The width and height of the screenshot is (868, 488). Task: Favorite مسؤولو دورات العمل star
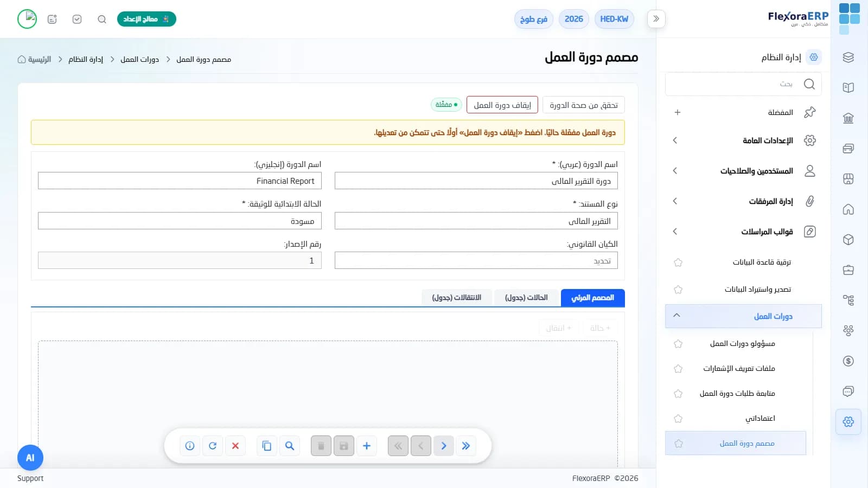pyautogui.click(x=678, y=344)
